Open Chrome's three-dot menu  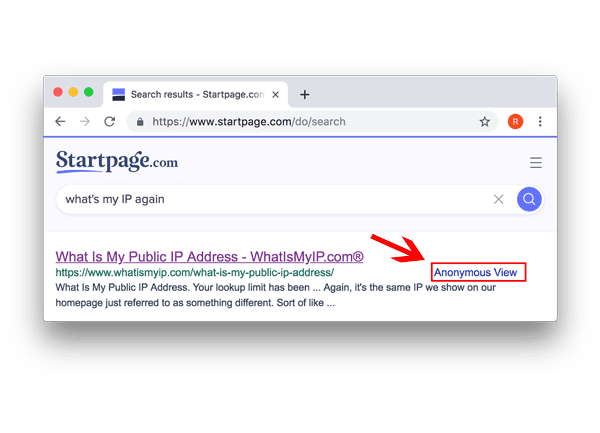pos(540,122)
